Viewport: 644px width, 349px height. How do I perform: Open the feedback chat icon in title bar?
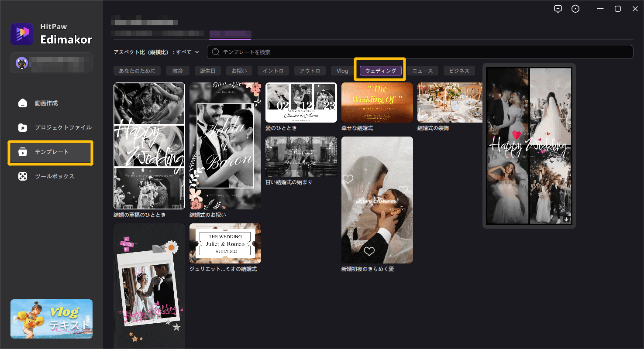click(x=558, y=9)
